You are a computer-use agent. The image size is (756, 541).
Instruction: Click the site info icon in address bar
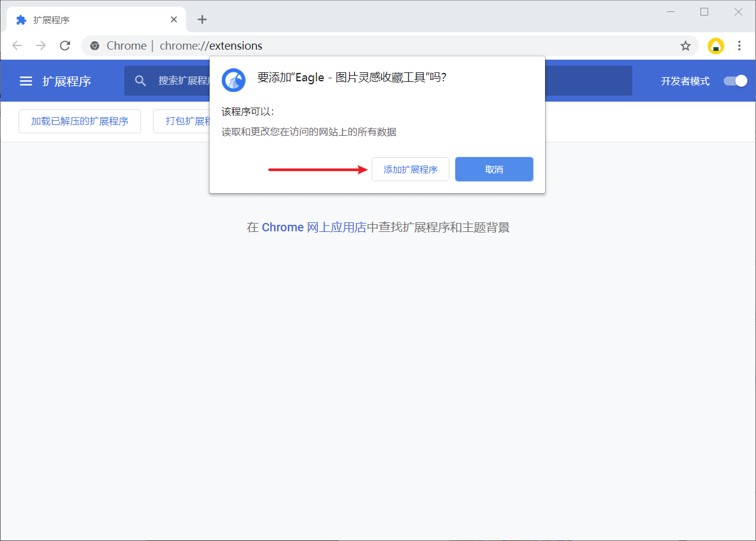click(x=94, y=45)
